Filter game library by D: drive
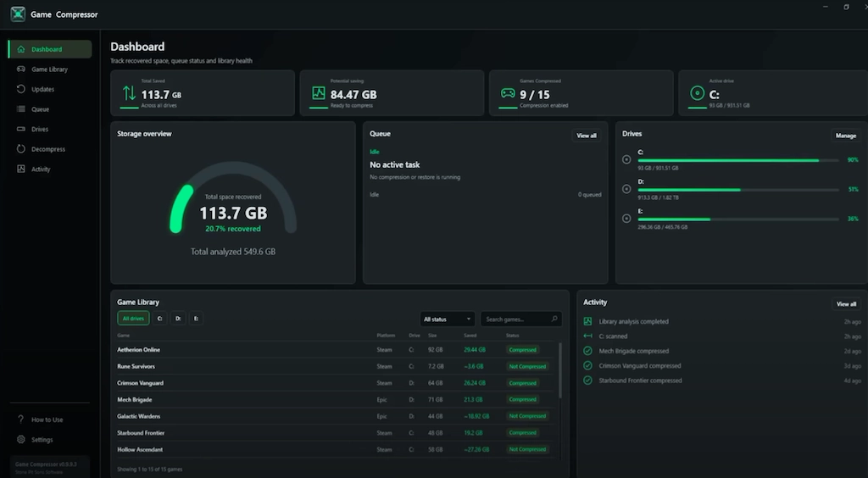Image resolution: width=868 pixels, height=478 pixels. (x=178, y=318)
